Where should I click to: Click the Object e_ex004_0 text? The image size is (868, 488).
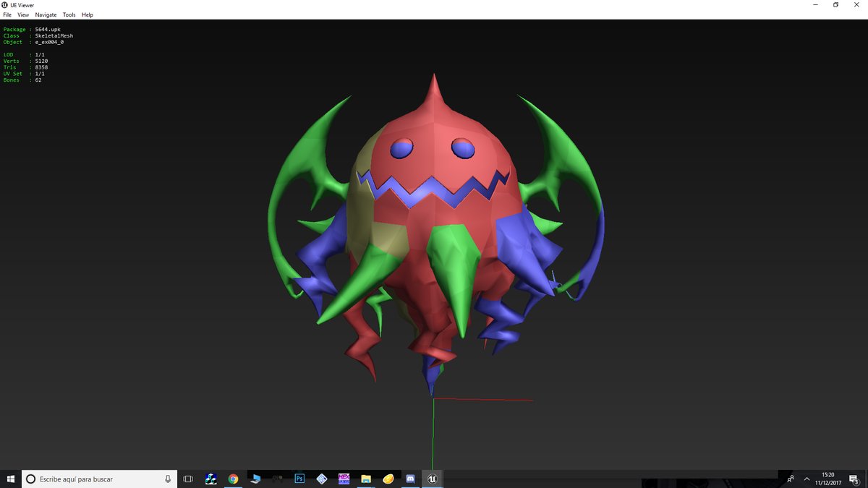(x=33, y=42)
